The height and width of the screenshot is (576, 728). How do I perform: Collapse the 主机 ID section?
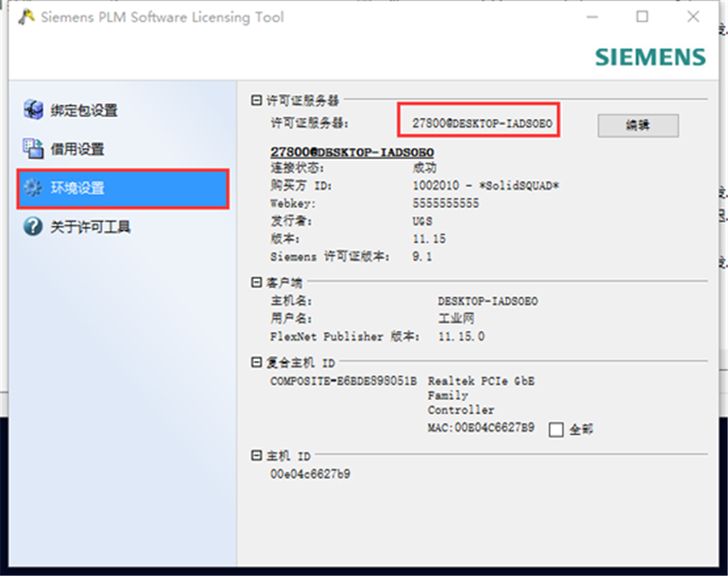click(256, 455)
